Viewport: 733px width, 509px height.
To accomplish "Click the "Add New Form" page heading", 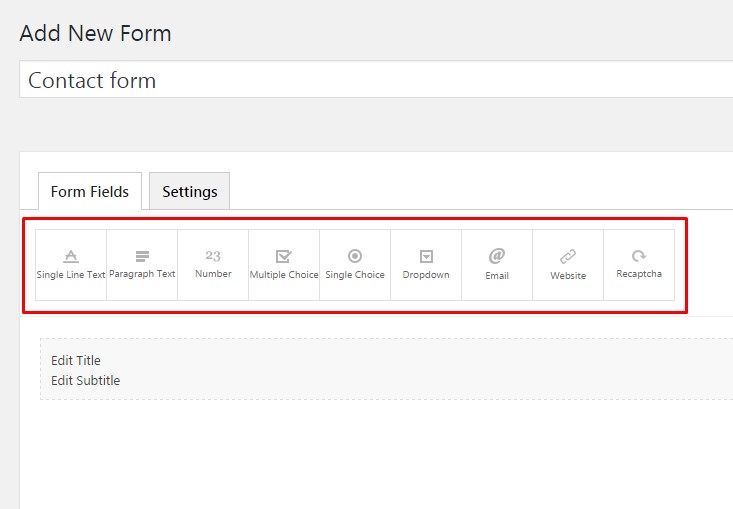I will (96, 33).
